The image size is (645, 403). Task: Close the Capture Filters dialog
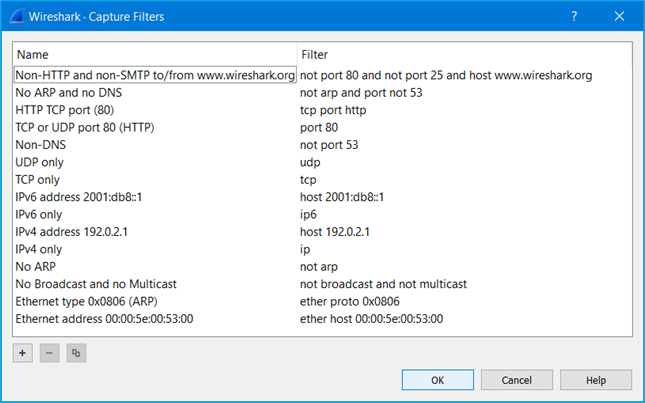619,16
